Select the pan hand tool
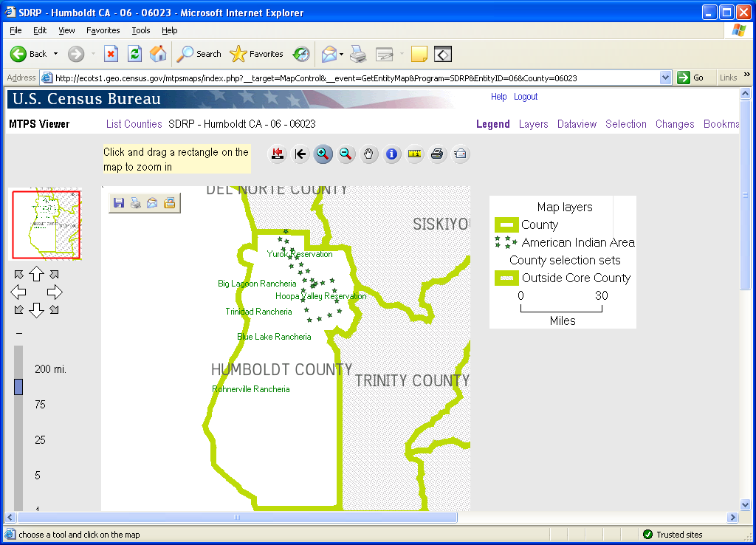The height and width of the screenshot is (545, 756). (369, 154)
